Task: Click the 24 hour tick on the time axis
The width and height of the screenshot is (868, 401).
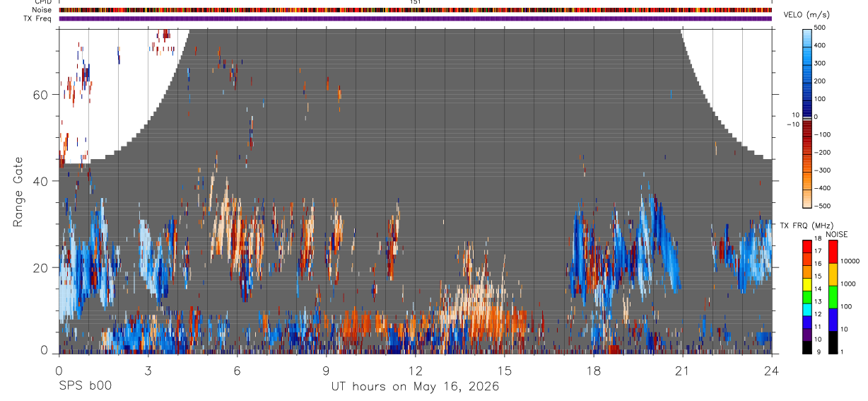Action: coord(771,370)
